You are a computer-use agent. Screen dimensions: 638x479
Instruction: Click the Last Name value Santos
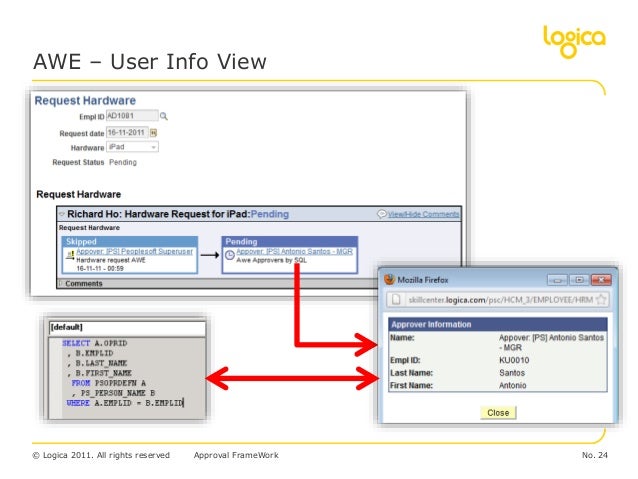pyautogui.click(x=512, y=373)
